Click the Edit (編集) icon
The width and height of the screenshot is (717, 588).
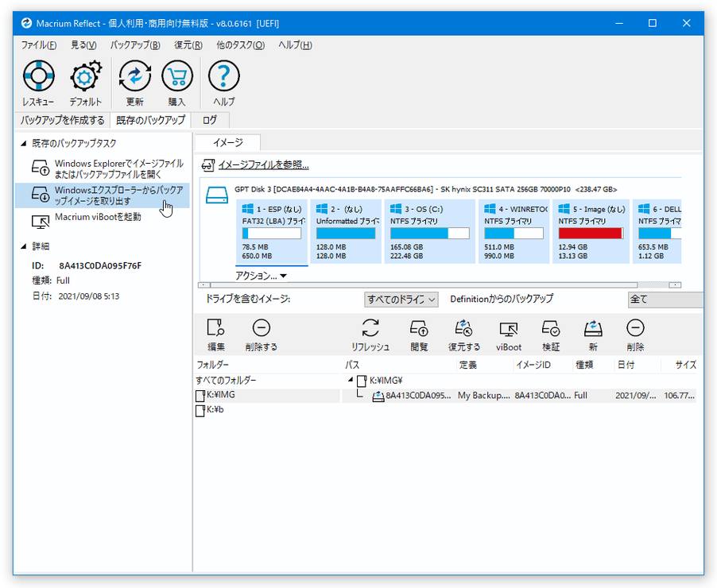click(216, 328)
